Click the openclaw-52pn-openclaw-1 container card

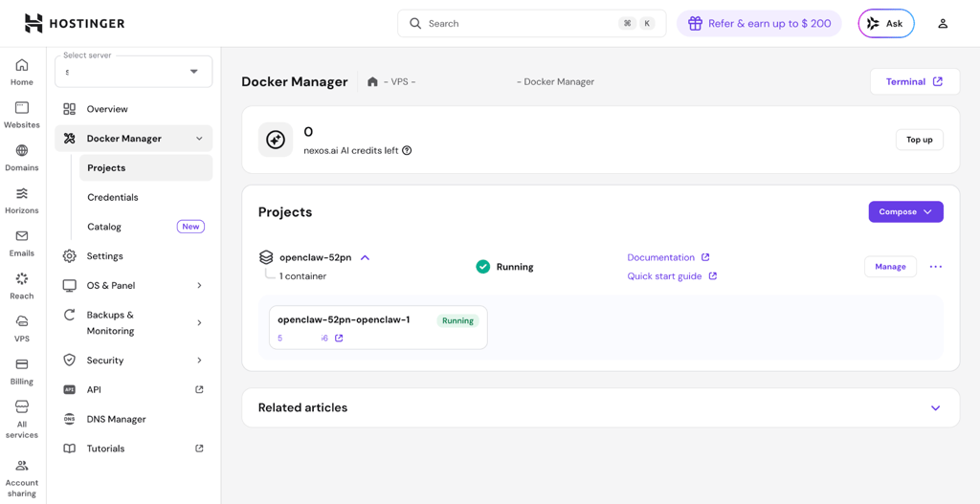tap(378, 327)
